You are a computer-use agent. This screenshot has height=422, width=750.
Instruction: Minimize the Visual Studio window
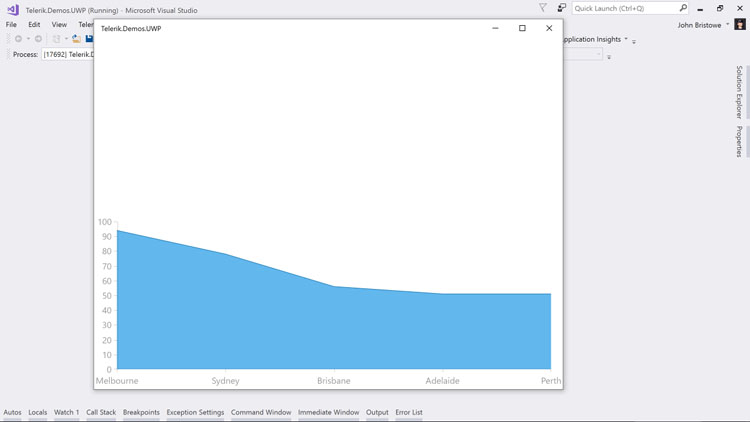(700, 9)
